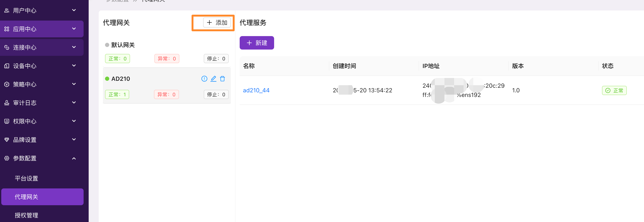Expand the 审计日志 menu chevron
Image resolution: width=644 pixels, height=222 pixels.
74,103
